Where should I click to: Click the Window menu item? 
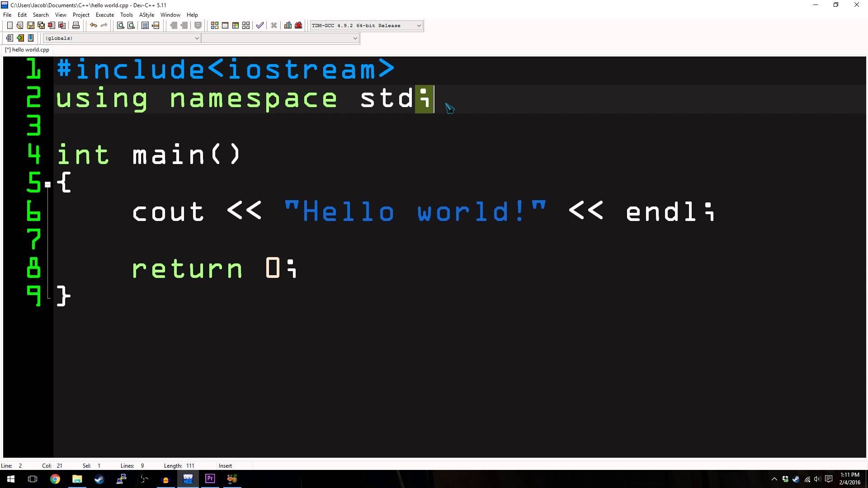pos(170,14)
